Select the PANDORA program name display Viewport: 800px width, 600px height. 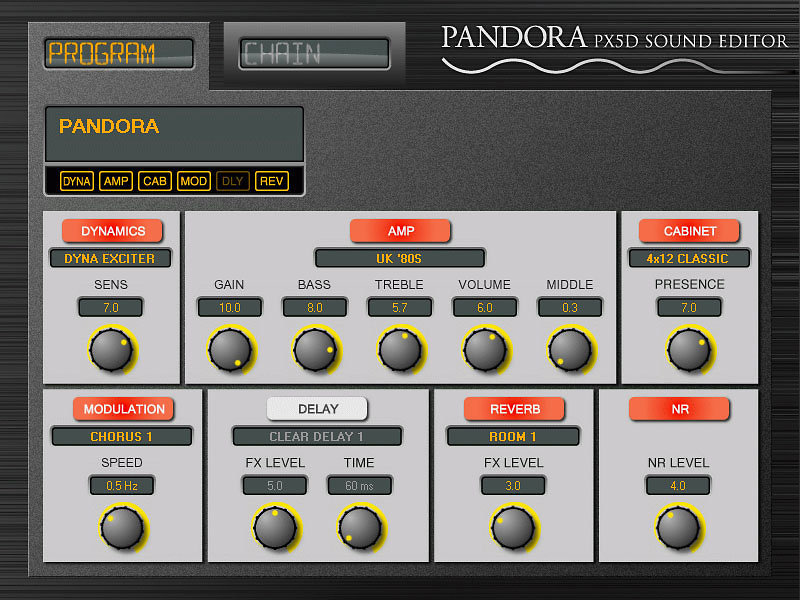coord(174,134)
